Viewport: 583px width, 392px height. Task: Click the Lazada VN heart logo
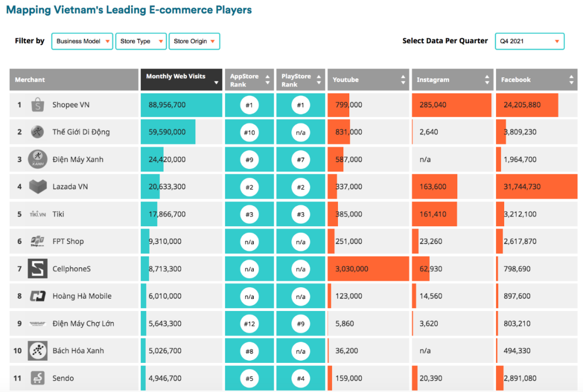37,187
